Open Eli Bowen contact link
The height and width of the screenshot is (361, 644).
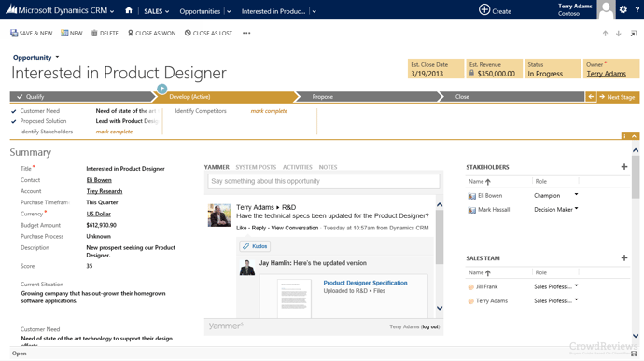coord(99,180)
